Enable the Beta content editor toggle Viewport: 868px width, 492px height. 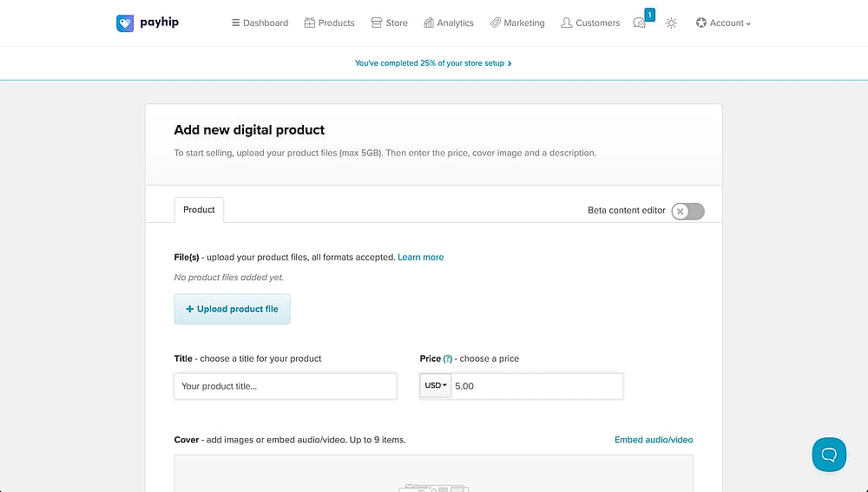click(x=687, y=211)
